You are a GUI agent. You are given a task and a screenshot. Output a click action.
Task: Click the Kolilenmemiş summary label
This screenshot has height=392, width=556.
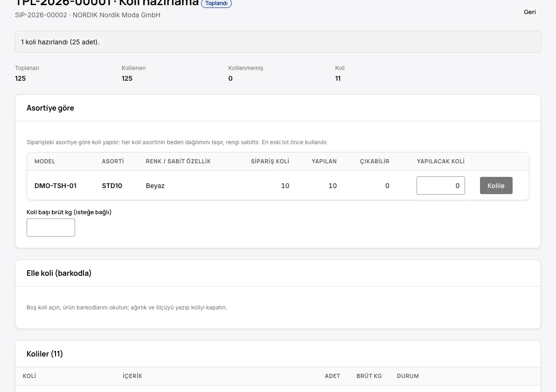pyautogui.click(x=246, y=68)
